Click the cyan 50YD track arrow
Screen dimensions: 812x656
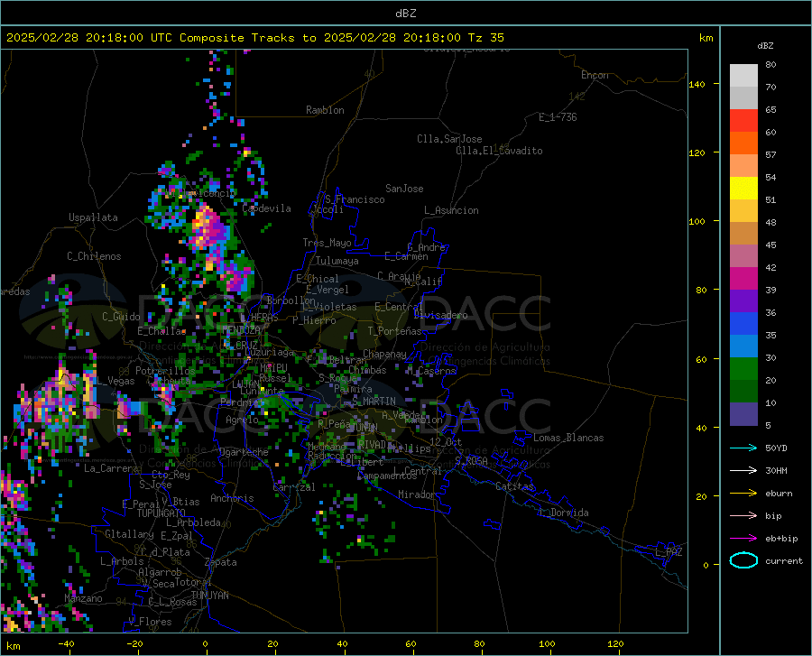[743, 448]
